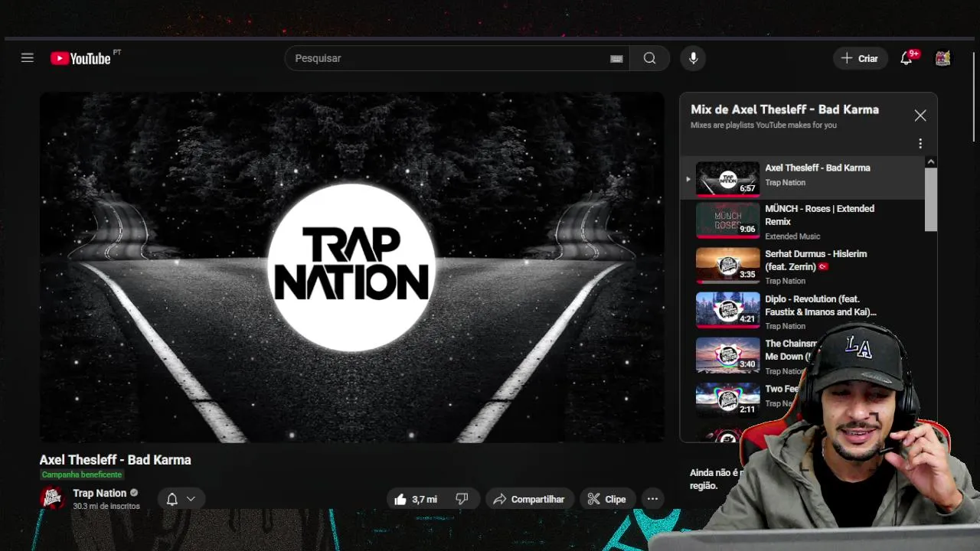The image size is (980, 551).
Task: Open the hamburger guide menu
Action: 28,58
